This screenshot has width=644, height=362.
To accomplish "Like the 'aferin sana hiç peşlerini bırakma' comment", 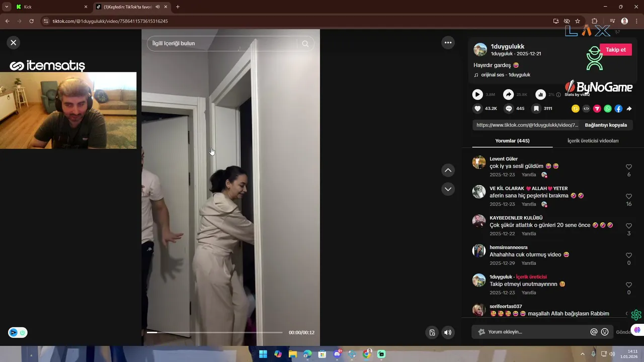I will pyautogui.click(x=628, y=197).
